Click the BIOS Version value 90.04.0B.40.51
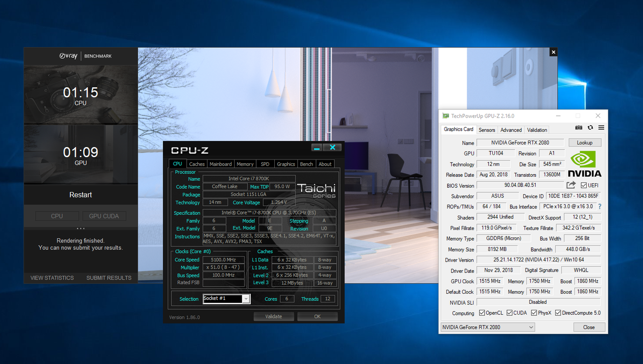This screenshot has width=643, height=364. 520,185
